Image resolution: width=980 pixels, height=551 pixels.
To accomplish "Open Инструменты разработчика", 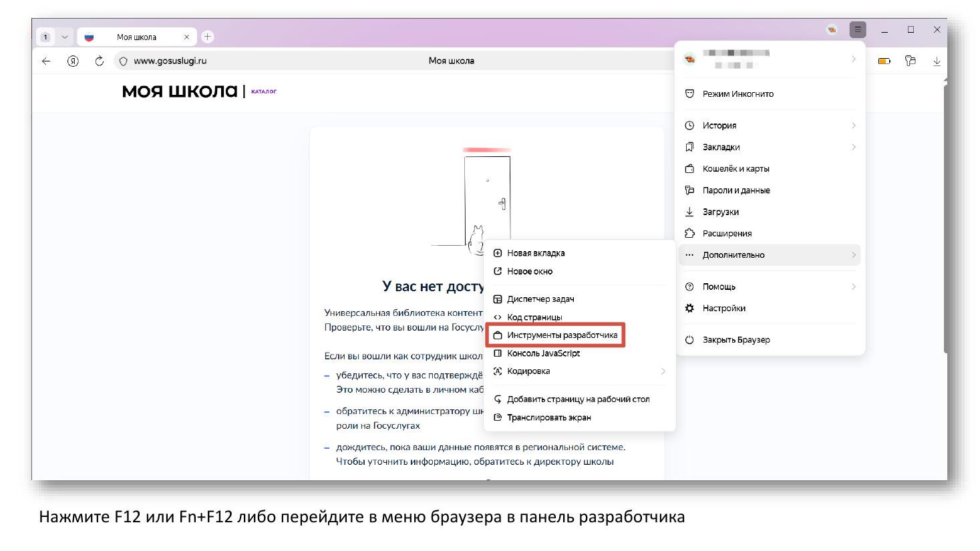I will tap(556, 335).
